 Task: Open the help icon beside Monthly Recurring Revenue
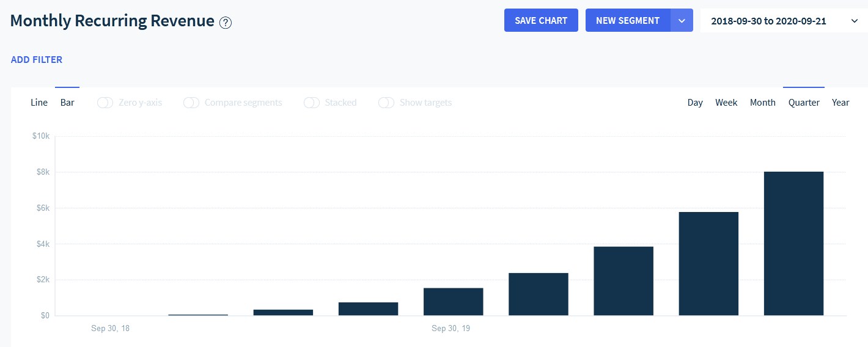coord(226,23)
